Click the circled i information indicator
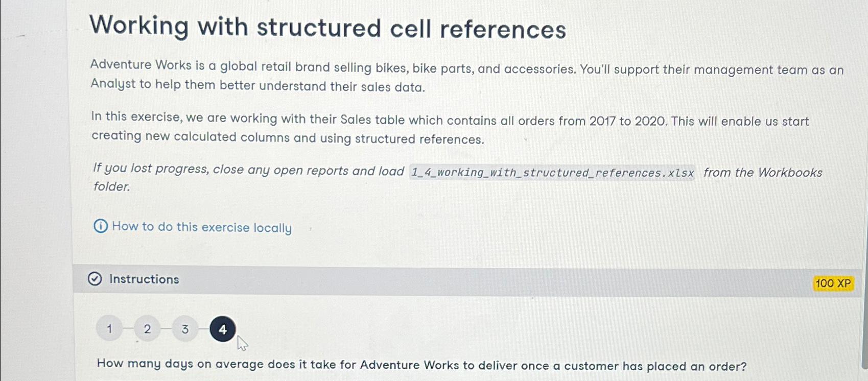This screenshot has width=868, height=381. pos(100,227)
